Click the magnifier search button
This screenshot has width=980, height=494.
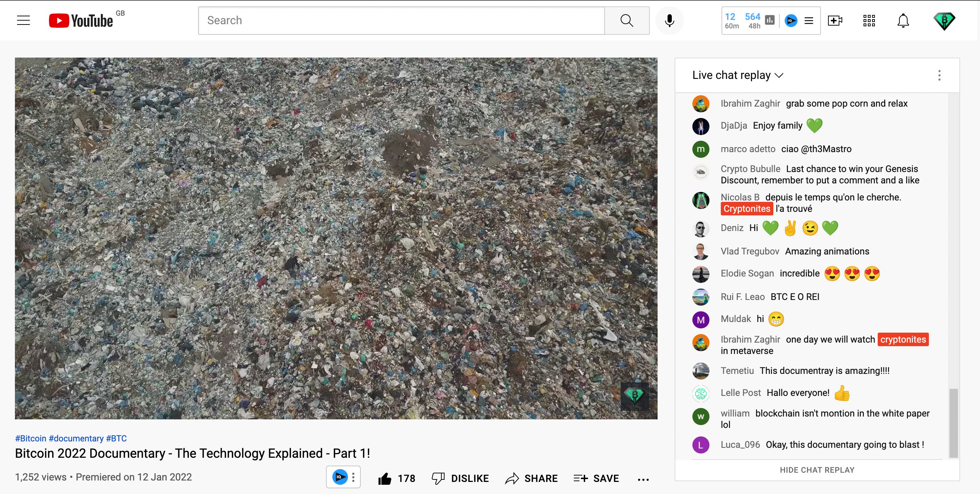click(627, 21)
